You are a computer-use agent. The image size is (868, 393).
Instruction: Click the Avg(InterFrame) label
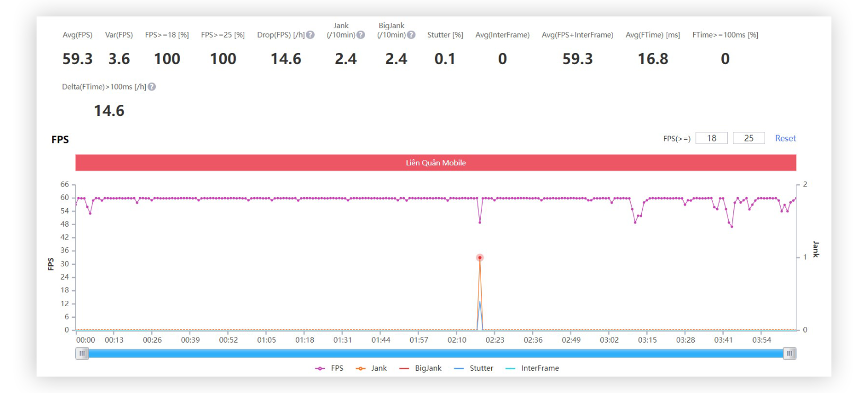pyautogui.click(x=502, y=35)
